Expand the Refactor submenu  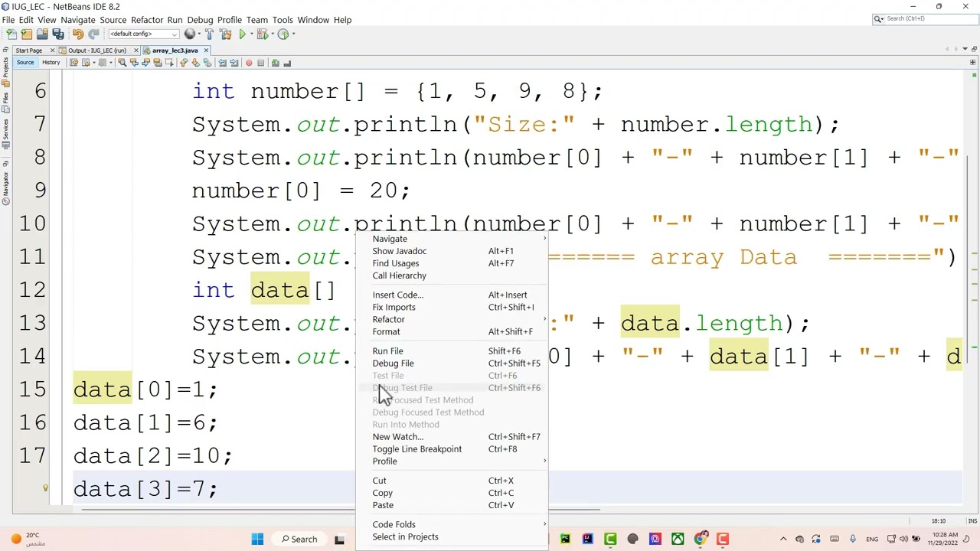[452, 319]
